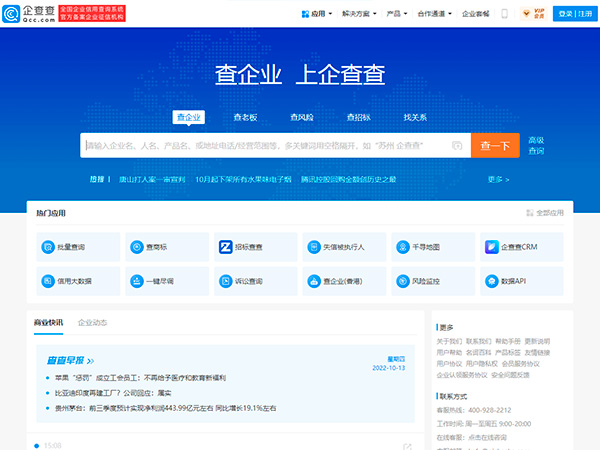Open 风险监控 risk monitoring app
The width and height of the screenshot is (600, 450).
pos(433,281)
